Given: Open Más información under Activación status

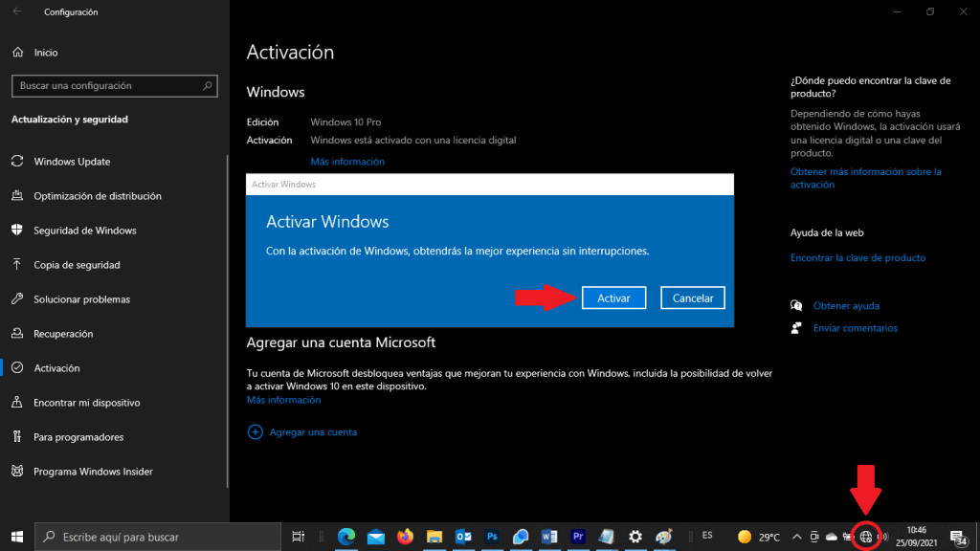Looking at the screenshot, I should point(347,161).
